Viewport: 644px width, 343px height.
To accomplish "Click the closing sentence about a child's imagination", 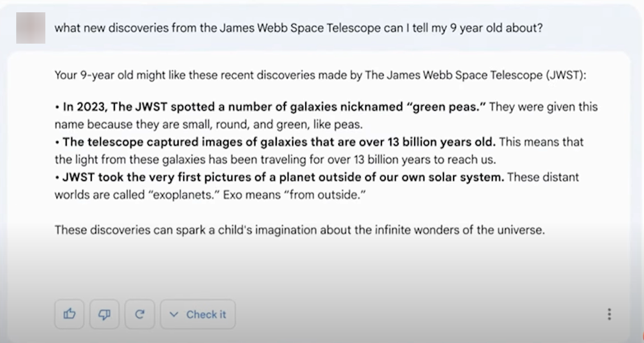I will pos(300,230).
